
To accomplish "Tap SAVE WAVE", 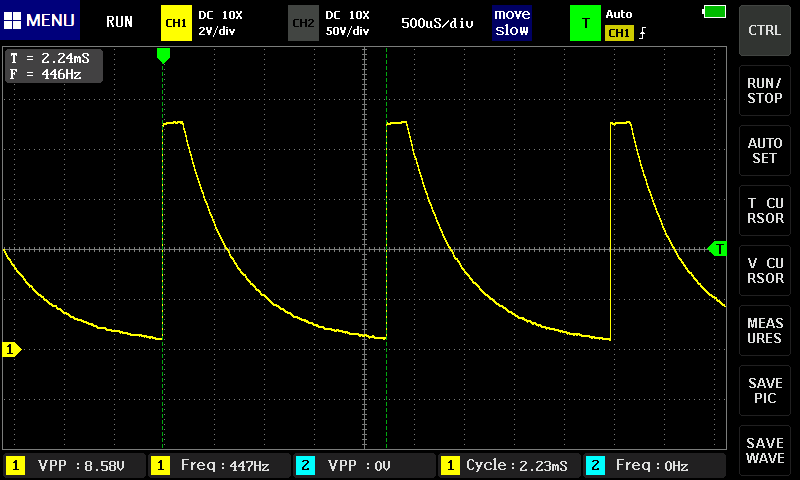I will [764, 450].
